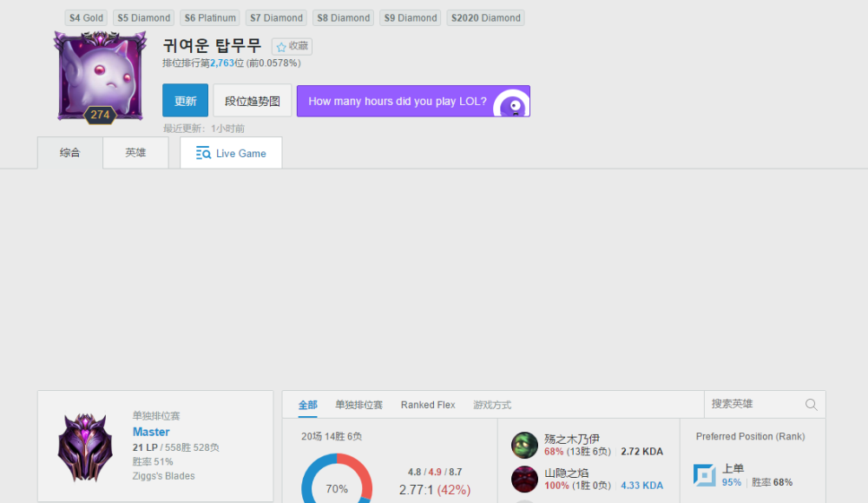Click the 21 LP league points text
The width and height of the screenshot is (868, 503).
pos(145,447)
